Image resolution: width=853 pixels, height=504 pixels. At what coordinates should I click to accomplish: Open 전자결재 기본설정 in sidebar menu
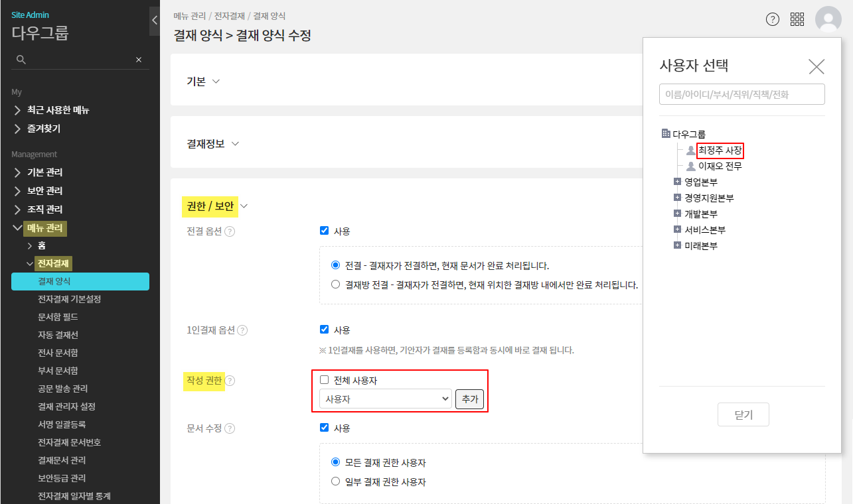pyautogui.click(x=70, y=299)
